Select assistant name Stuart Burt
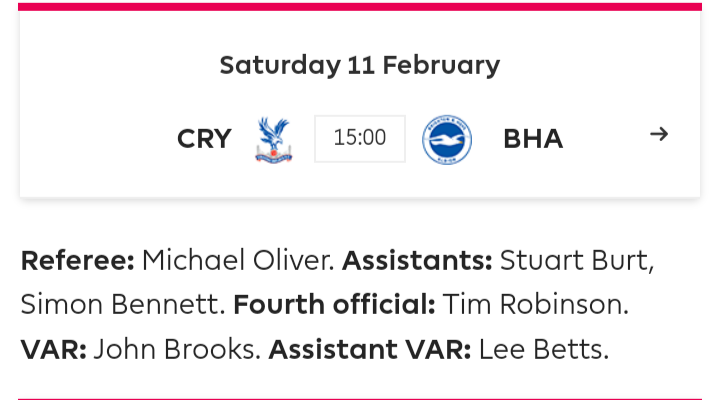The height and width of the screenshot is (400, 720). [576, 260]
